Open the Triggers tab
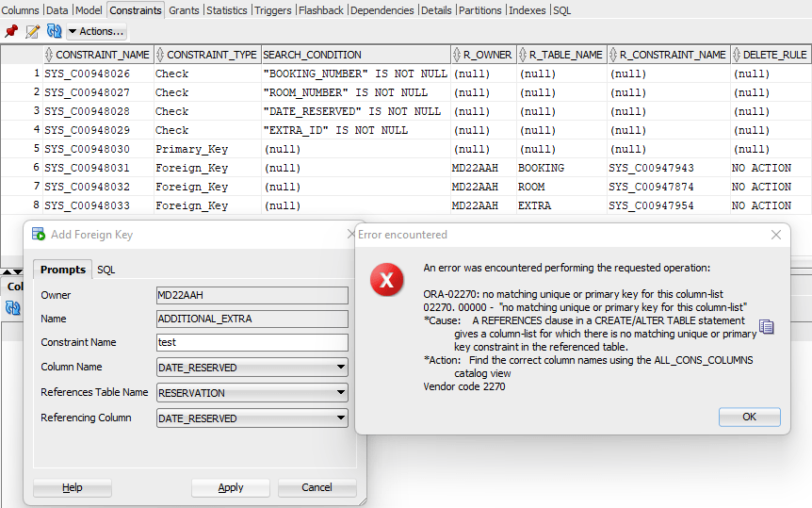 (x=273, y=10)
